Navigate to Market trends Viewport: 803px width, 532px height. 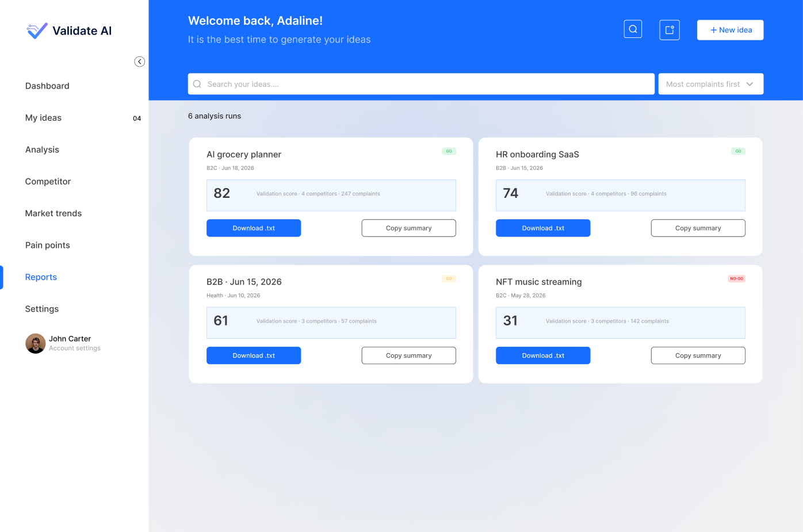click(53, 213)
